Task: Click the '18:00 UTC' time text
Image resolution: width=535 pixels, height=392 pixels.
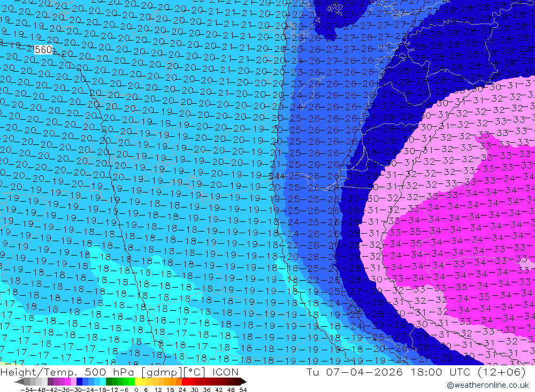Action: point(441,372)
